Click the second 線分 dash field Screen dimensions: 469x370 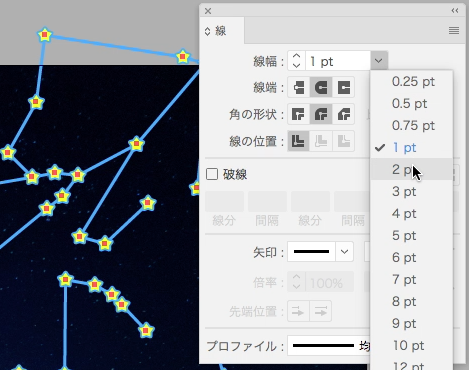click(x=310, y=202)
